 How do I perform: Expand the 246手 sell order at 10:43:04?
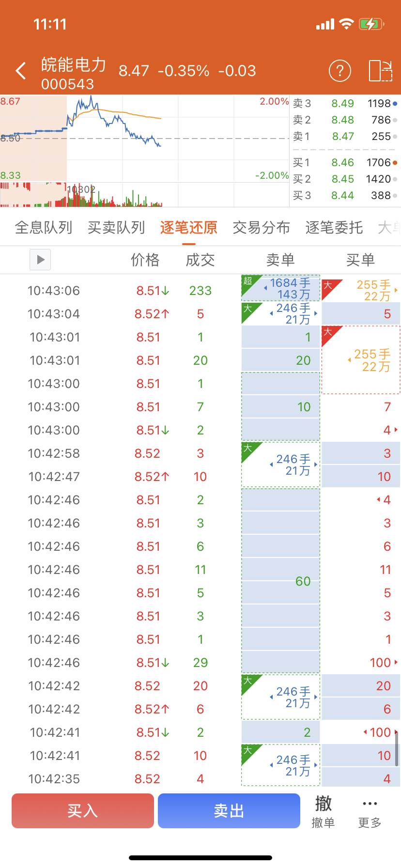pos(316,313)
